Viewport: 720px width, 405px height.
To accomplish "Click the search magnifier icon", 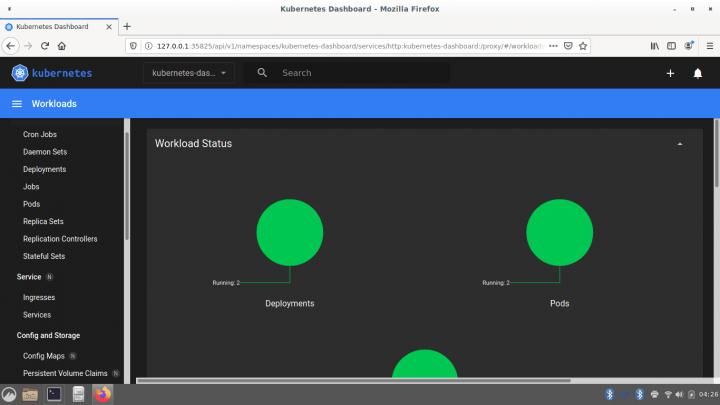I will [x=262, y=73].
